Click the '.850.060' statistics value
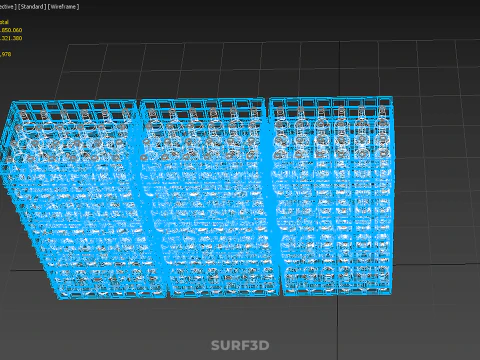Screen dimensions: 480x360 (11, 30)
